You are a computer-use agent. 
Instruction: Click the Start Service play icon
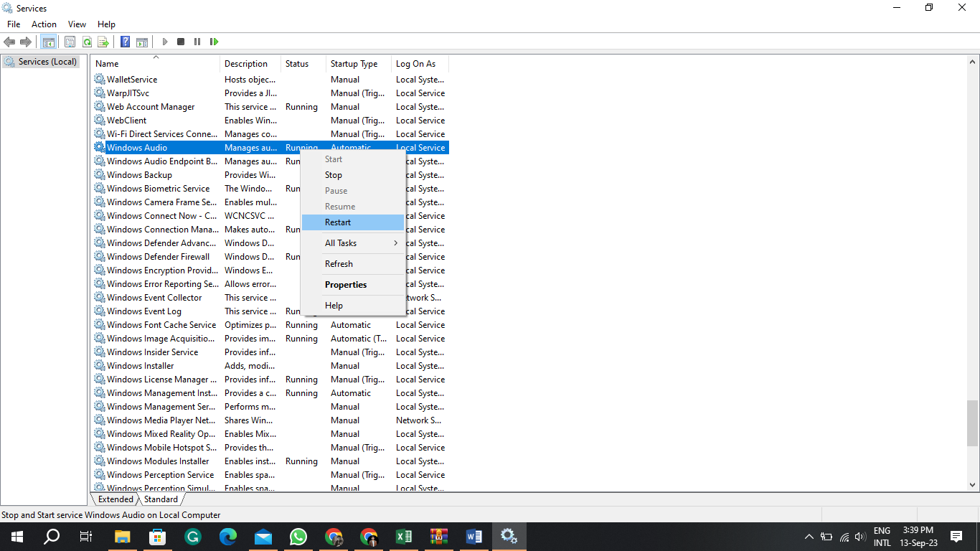(165, 42)
